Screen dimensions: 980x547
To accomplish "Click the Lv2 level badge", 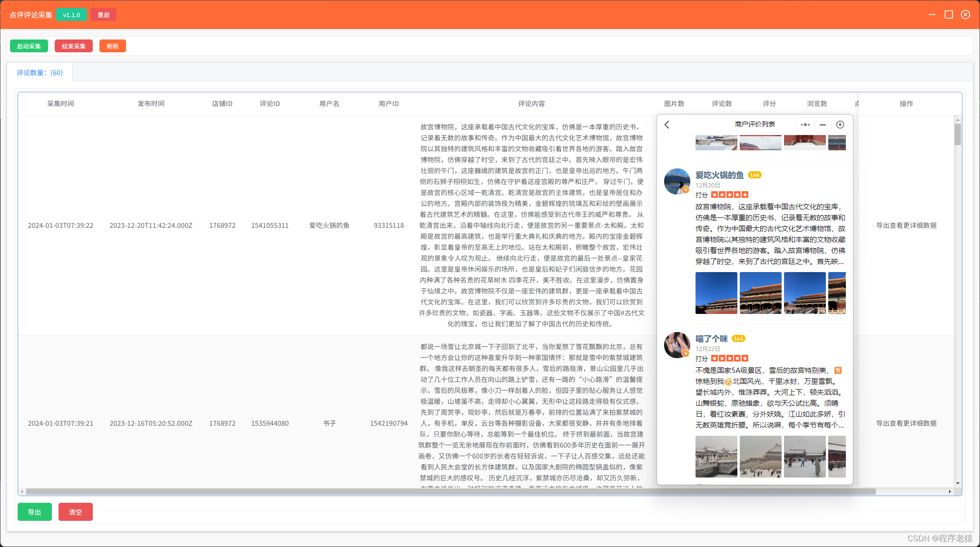I will 738,339.
